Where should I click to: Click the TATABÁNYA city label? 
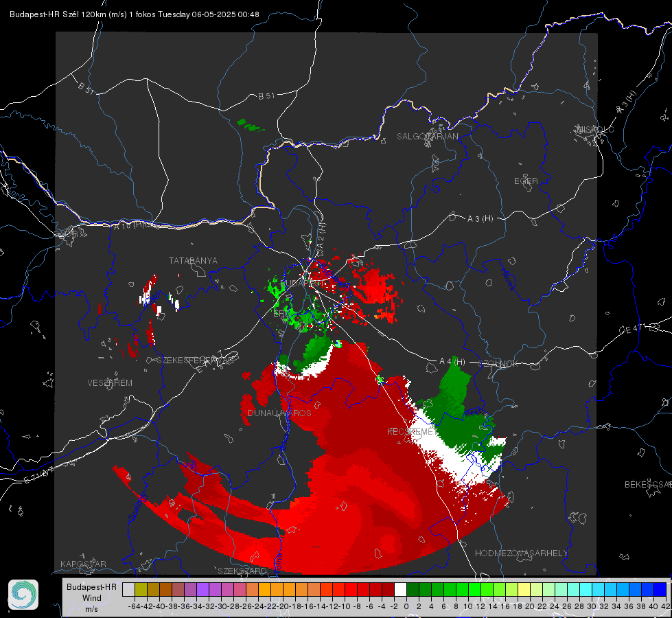point(193,260)
